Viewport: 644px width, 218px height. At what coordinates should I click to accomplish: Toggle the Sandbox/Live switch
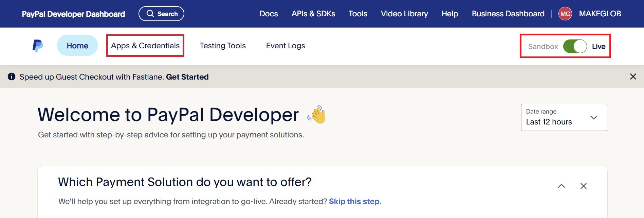575,46
